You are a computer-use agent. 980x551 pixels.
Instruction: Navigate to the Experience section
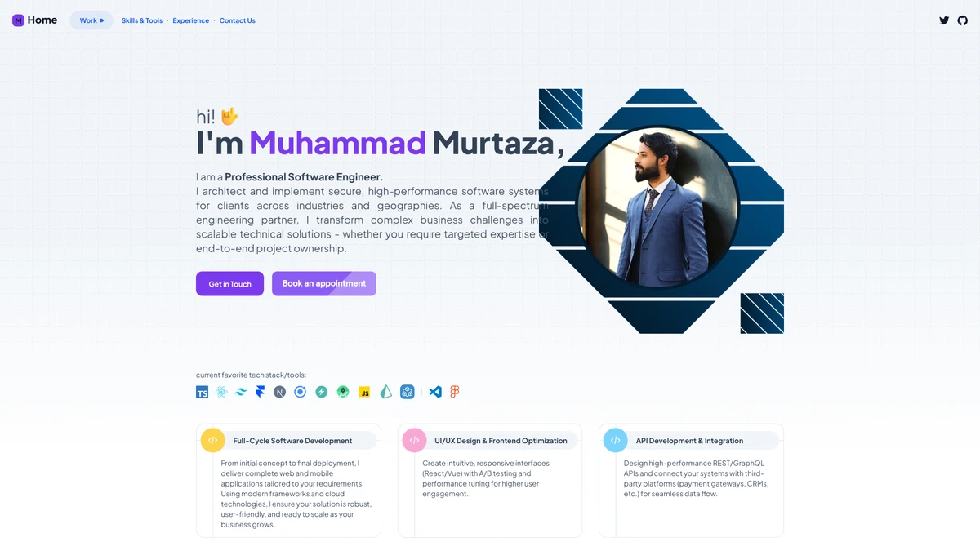pos(191,20)
